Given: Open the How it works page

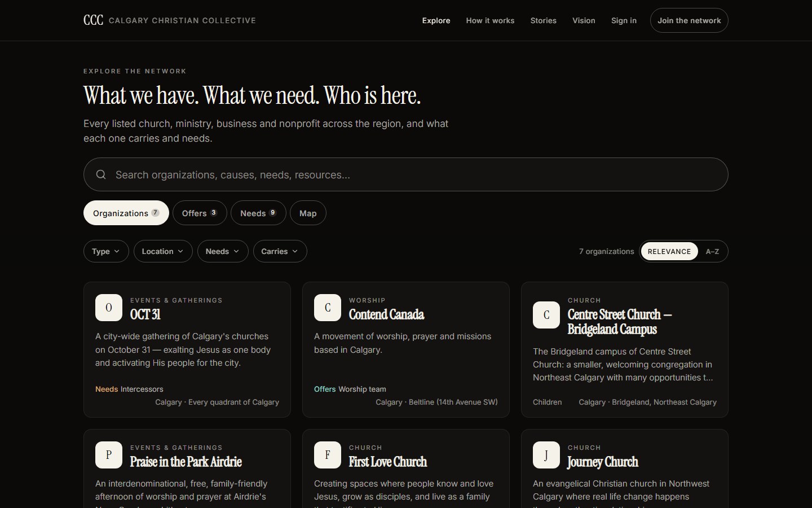Looking at the screenshot, I should [x=490, y=20].
